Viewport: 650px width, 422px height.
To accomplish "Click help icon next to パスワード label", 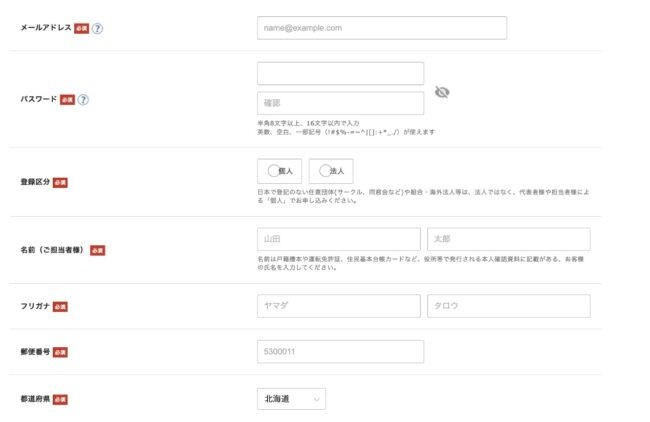I will point(84,100).
